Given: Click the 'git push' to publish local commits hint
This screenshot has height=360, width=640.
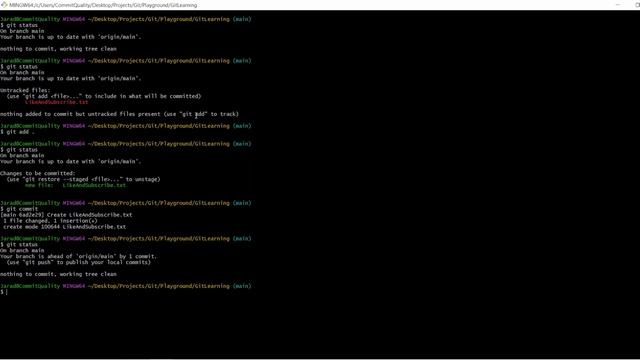Looking at the screenshot, I should (78, 262).
